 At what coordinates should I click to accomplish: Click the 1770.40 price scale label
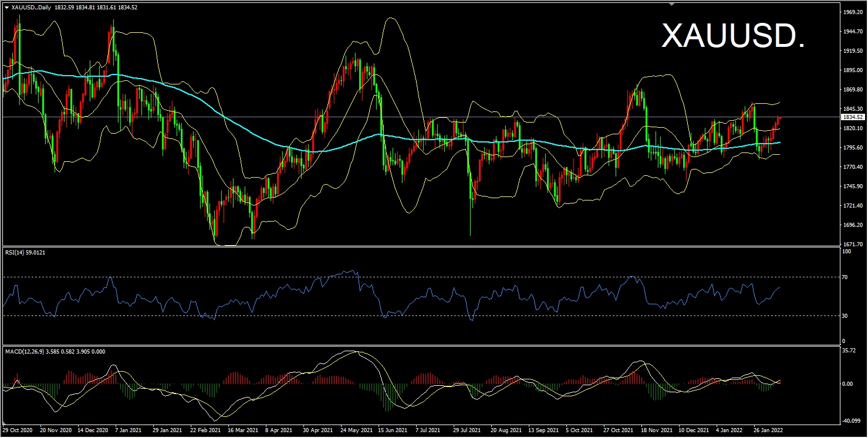pos(852,167)
